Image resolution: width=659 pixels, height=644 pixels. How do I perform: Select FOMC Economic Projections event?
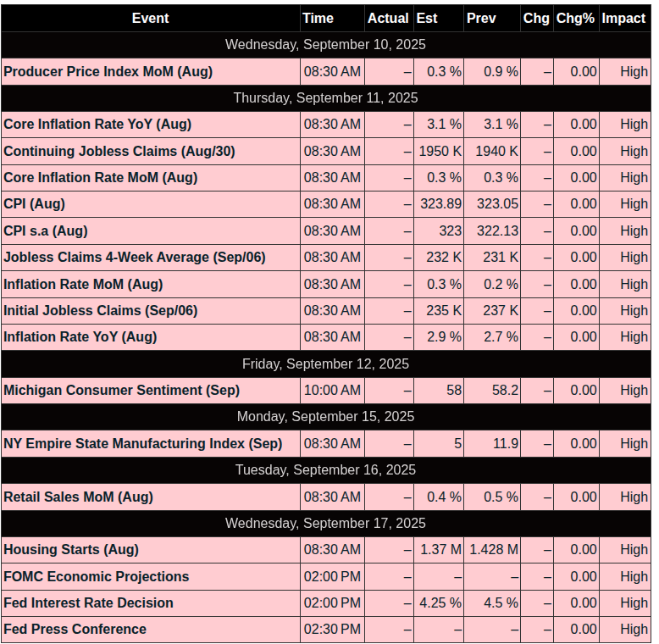pyautogui.click(x=97, y=577)
